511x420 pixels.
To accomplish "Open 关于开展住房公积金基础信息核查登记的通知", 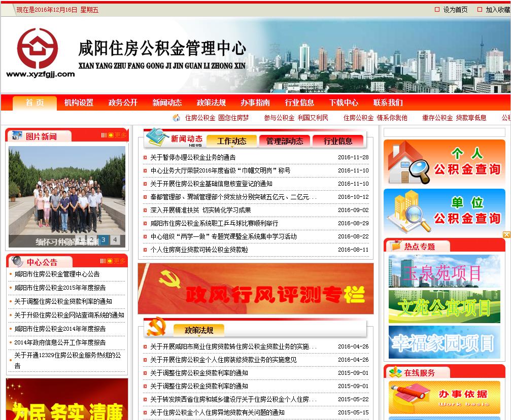I will [x=211, y=184].
